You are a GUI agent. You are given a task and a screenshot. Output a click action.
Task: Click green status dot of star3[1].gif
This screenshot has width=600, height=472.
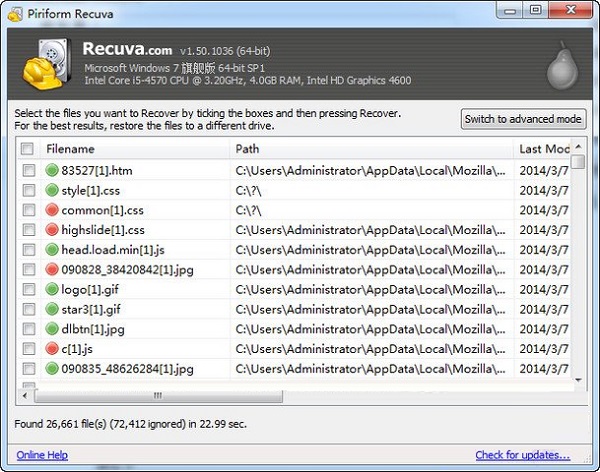[52, 309]
